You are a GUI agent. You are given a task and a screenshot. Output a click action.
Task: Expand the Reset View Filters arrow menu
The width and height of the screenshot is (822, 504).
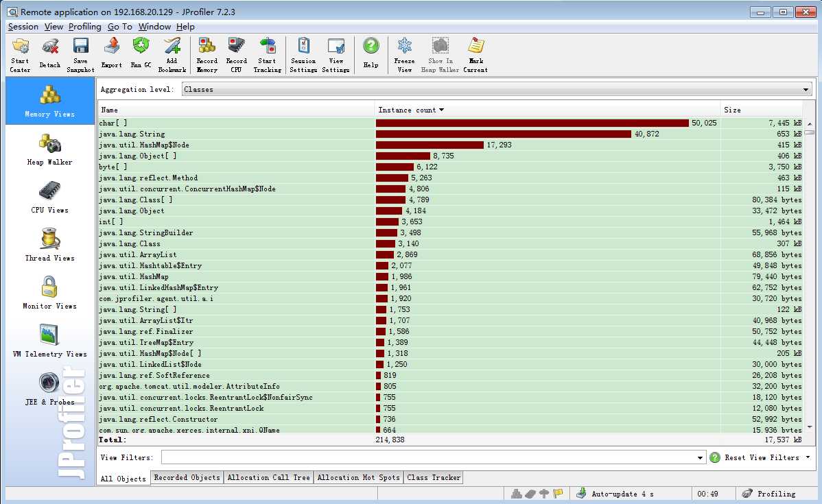[x=808, y=457]
